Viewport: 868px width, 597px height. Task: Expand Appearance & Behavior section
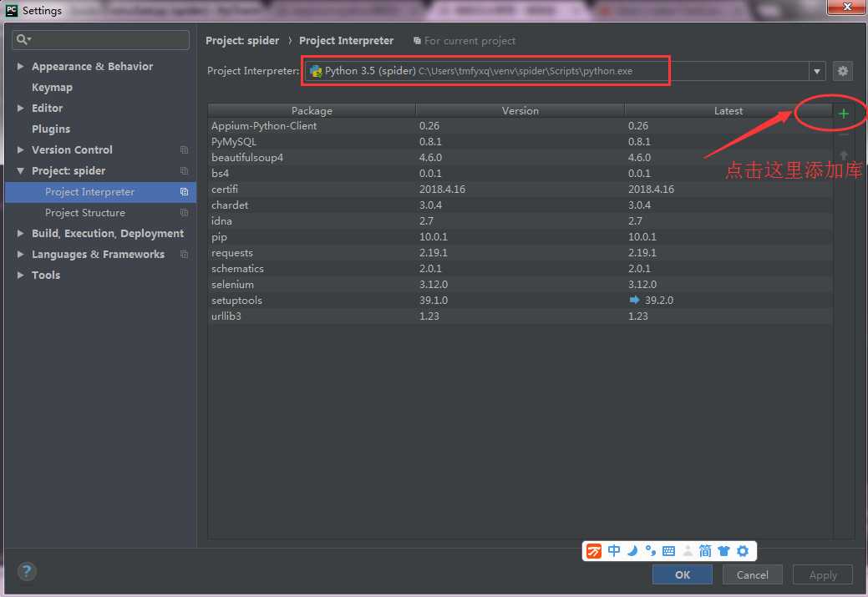(x=21, y=67)
